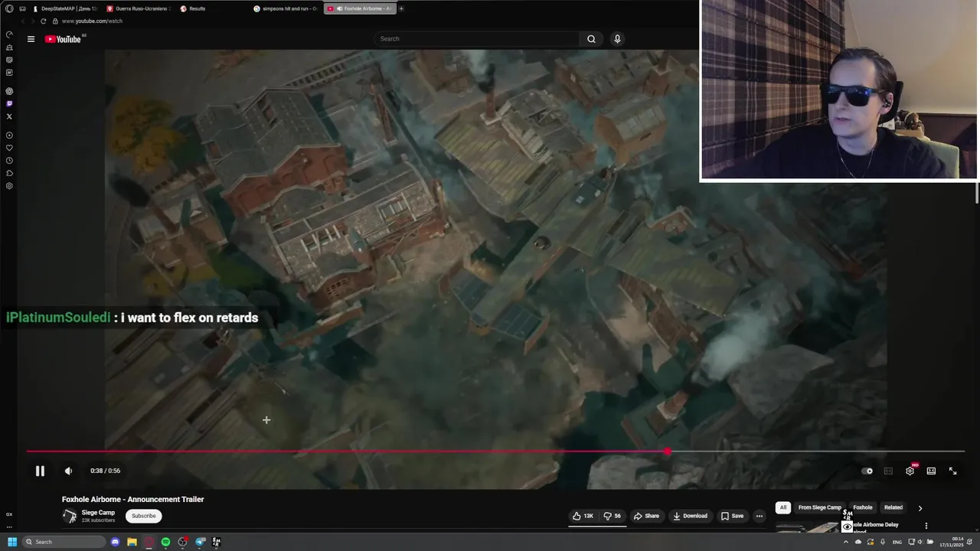The image size is (980, 551).
Task: Save the video to a playlist
Action: click(732, 516)
